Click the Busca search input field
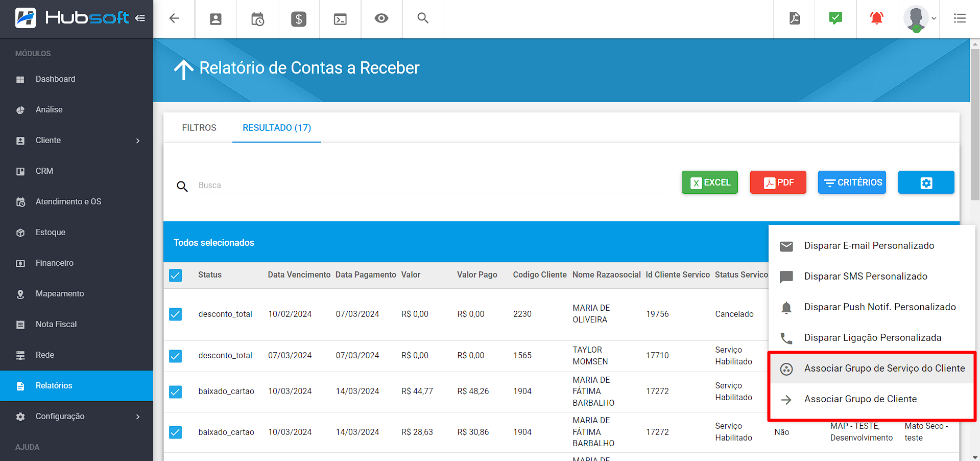The image size is (980, 461). coord(431,186)
